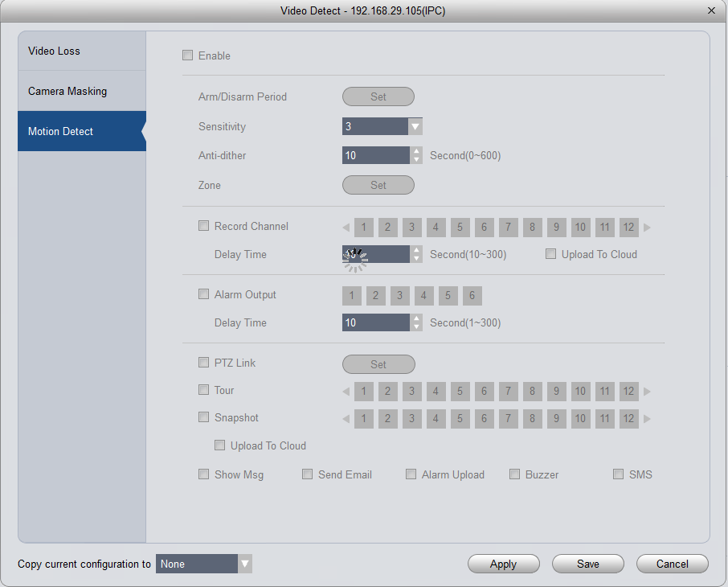Open the Zone Set button
Viewport: 728px width, 587px height.
coord(378,185)
